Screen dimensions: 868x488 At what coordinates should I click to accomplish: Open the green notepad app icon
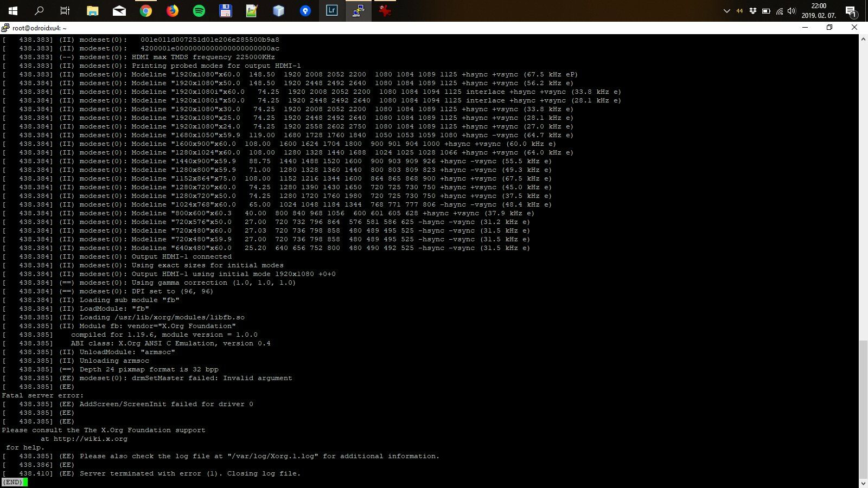252,11
